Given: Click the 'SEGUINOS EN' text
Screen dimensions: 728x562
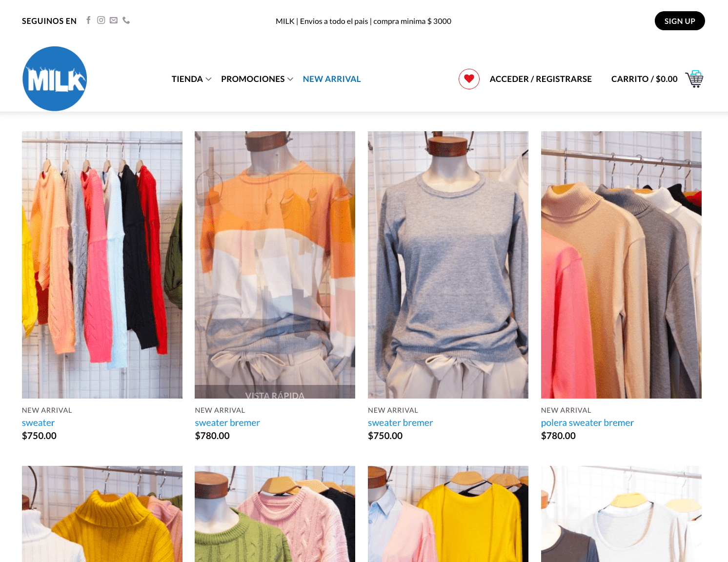Looking at the screenshot, I should (49, 21).
